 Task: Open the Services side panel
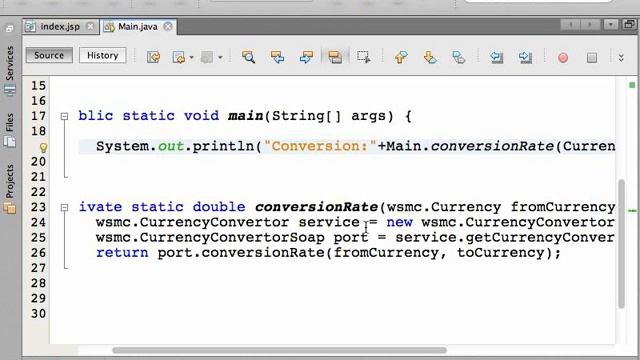tap(10, 62)
